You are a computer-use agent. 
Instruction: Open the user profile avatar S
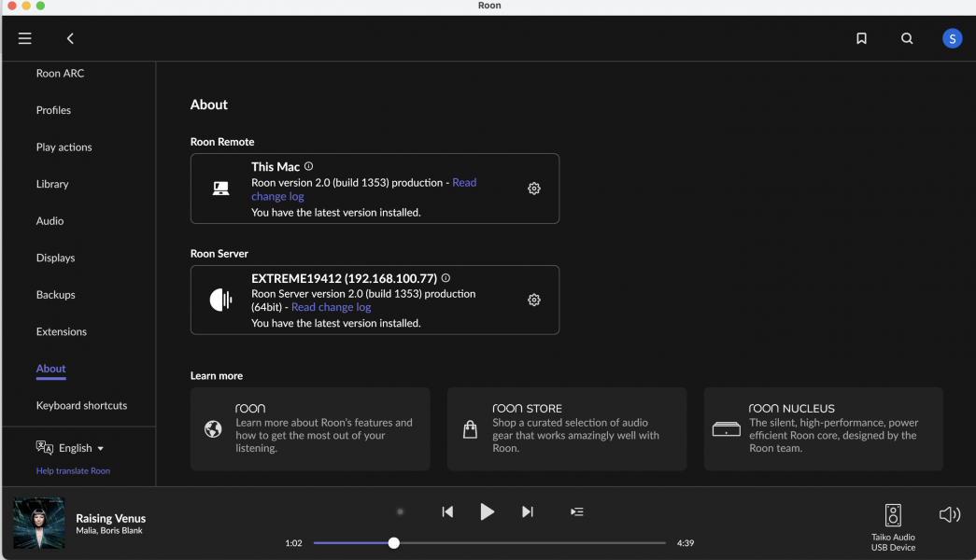[x=952, y=38]
